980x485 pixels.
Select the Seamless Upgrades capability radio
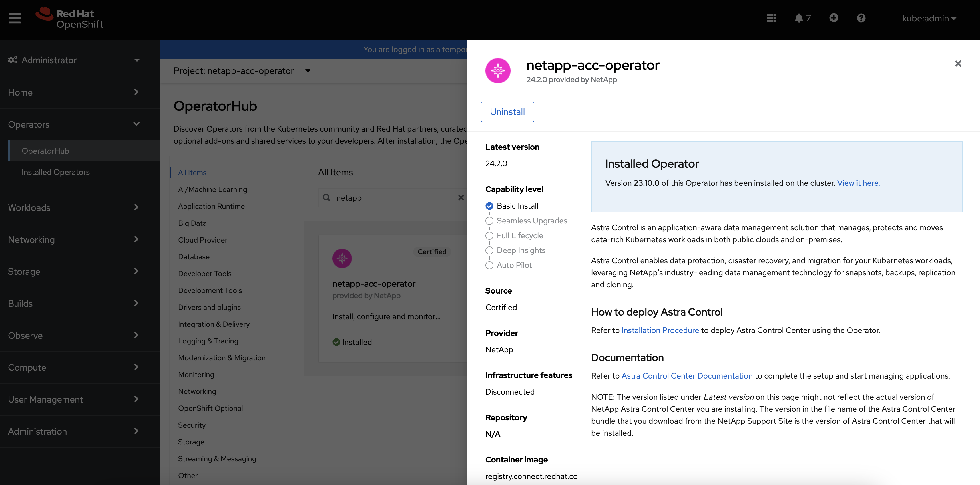pyautogui.click(x=489, y=221)
